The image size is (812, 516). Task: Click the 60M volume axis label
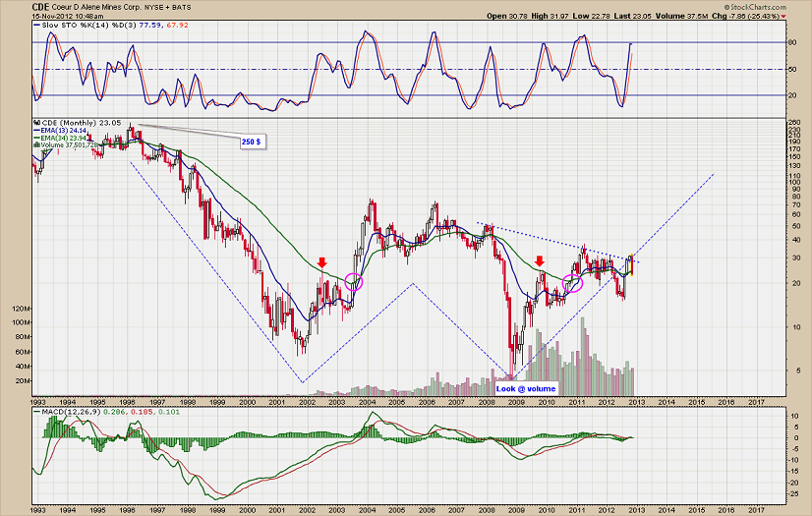[23, 352]
